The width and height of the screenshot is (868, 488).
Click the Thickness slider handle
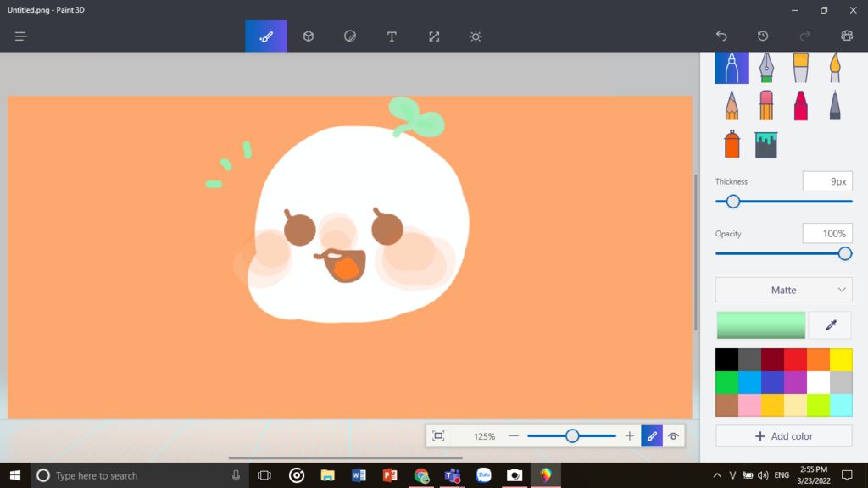point(733,202)
